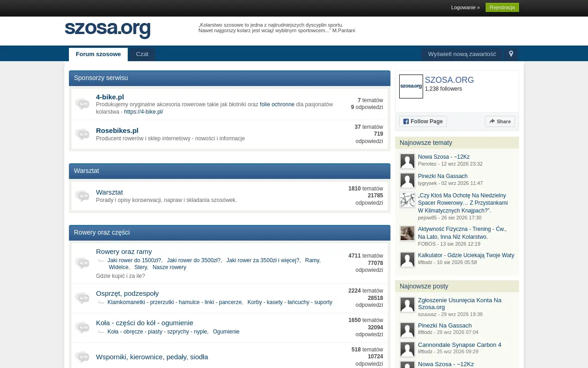Open the Warsztat forum link
This screenshot has width=588, height=368.
click(x=109, y=192)
